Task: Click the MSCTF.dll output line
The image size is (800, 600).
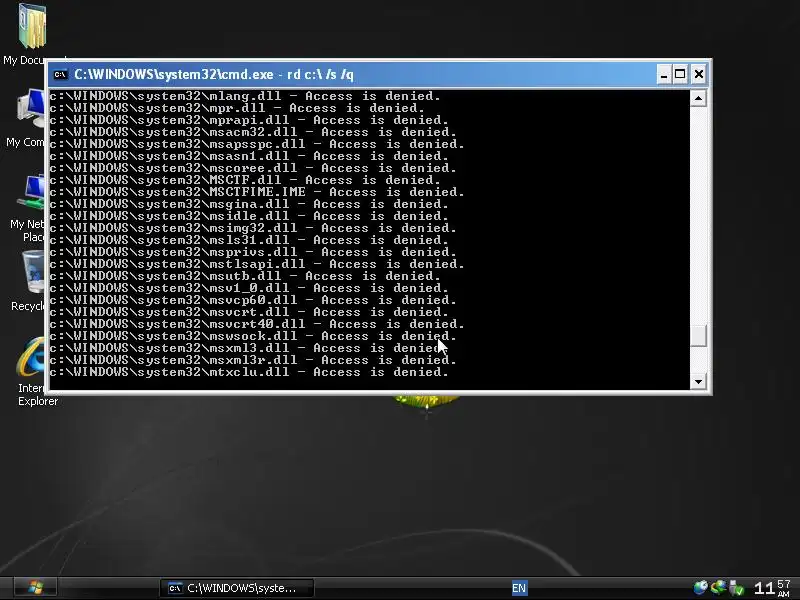Action: pos(245,180)
